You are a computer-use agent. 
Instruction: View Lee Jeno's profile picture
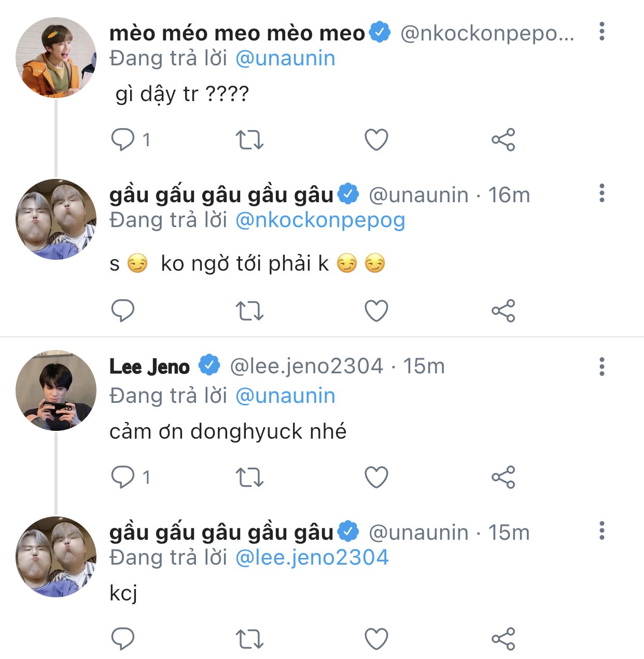[56, 390]
